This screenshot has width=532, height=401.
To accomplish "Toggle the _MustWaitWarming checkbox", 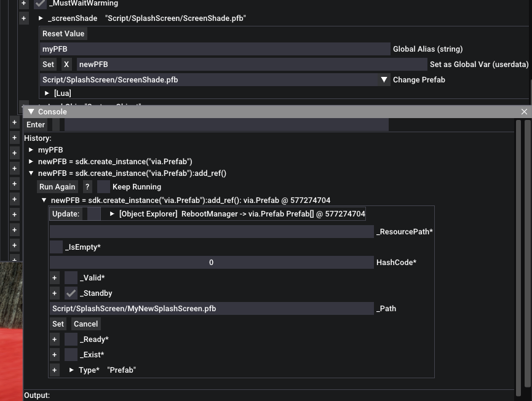I will (x=41, y=4).
